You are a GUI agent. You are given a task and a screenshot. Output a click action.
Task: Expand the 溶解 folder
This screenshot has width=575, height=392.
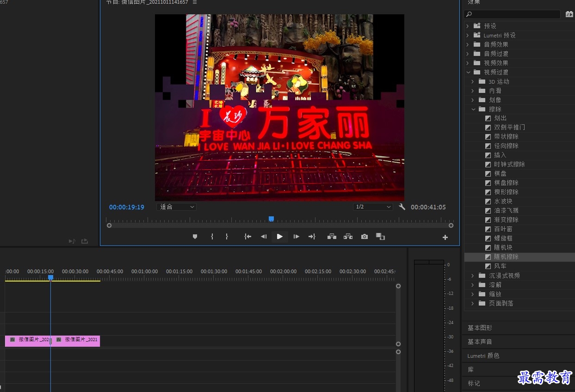pos(473,285)
